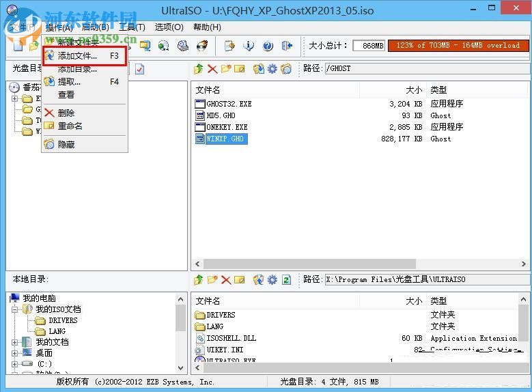Viewport: 532px width, 392px height.
Task: Open the 启动(B) menu
Action: tap(96, 27)
